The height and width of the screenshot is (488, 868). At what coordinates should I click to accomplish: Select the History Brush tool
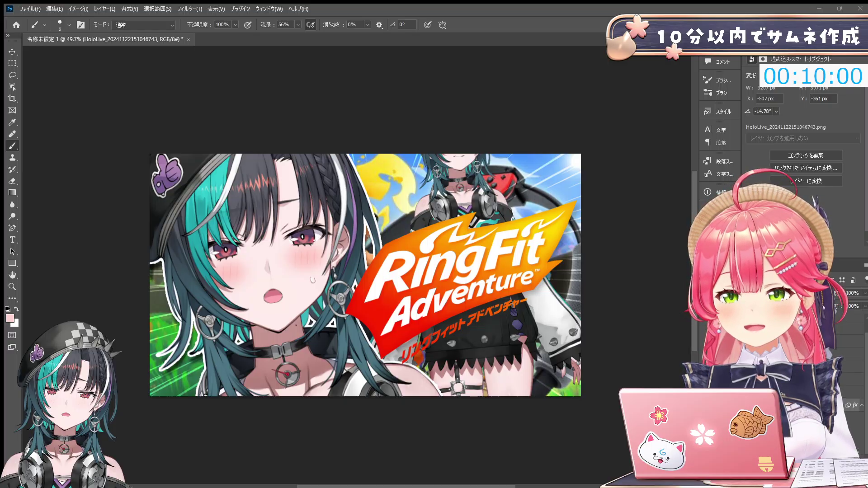coord(12,169)
